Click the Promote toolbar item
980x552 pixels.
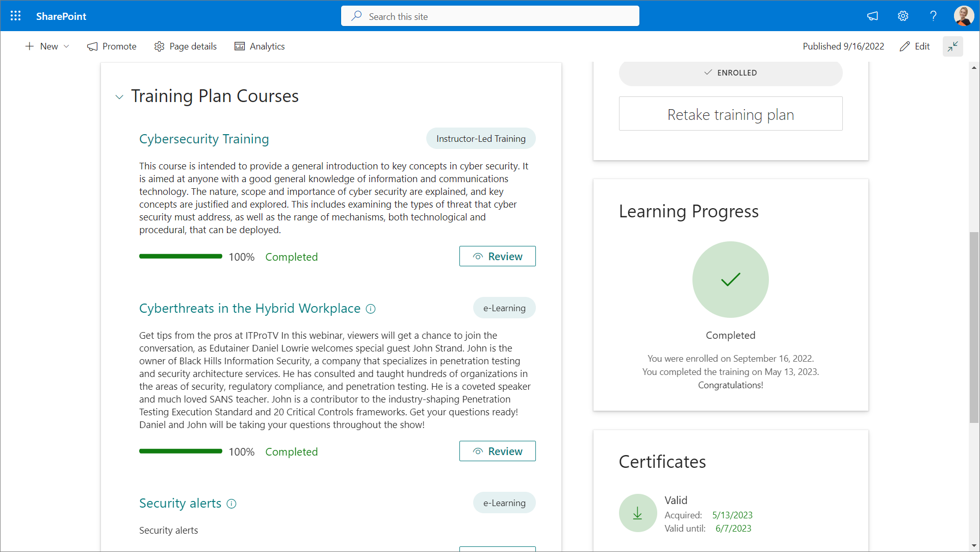[x=112, y=46]
